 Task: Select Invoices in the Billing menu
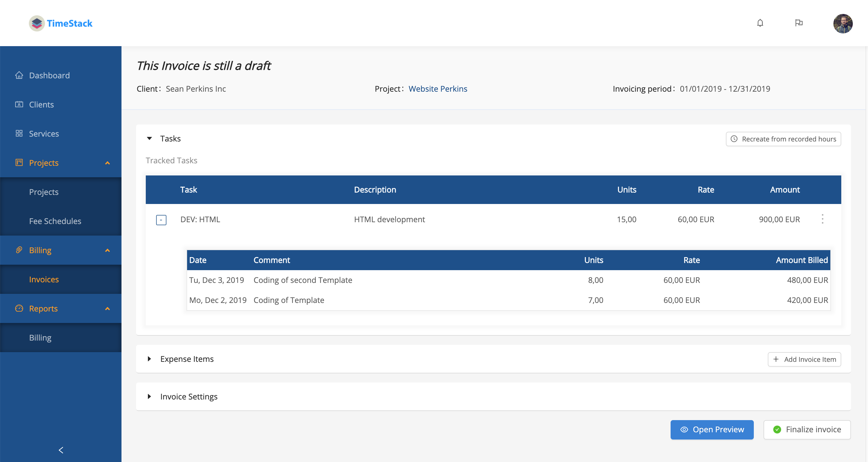(44, 279)
